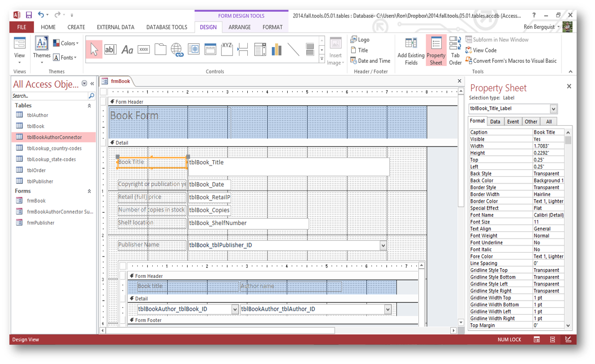Toggle the Add Existing Fields pane
The width and height of the screenshot is (595, 364).
[411, 51]
